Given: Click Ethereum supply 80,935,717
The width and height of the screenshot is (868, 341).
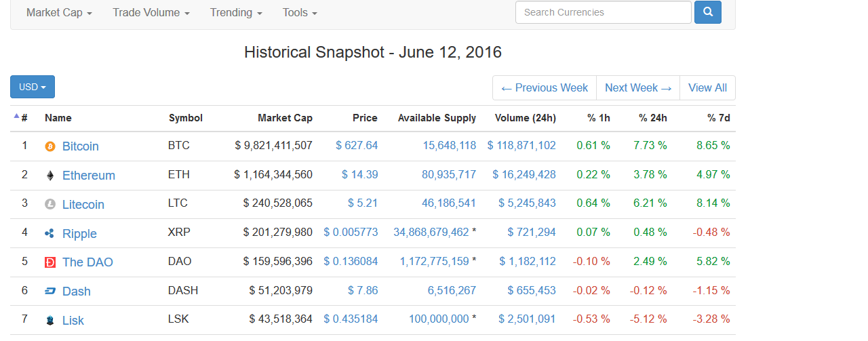Looking at the screenshot, I should (449, 174).
